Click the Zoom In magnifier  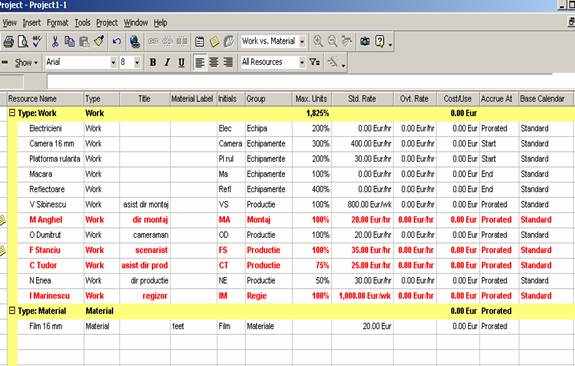pyautogui.click(x=318, y=41)
